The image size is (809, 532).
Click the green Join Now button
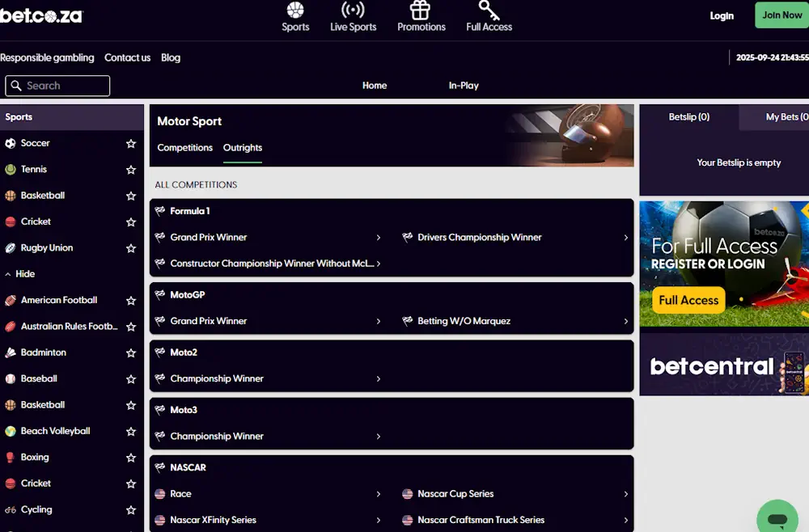781,15
